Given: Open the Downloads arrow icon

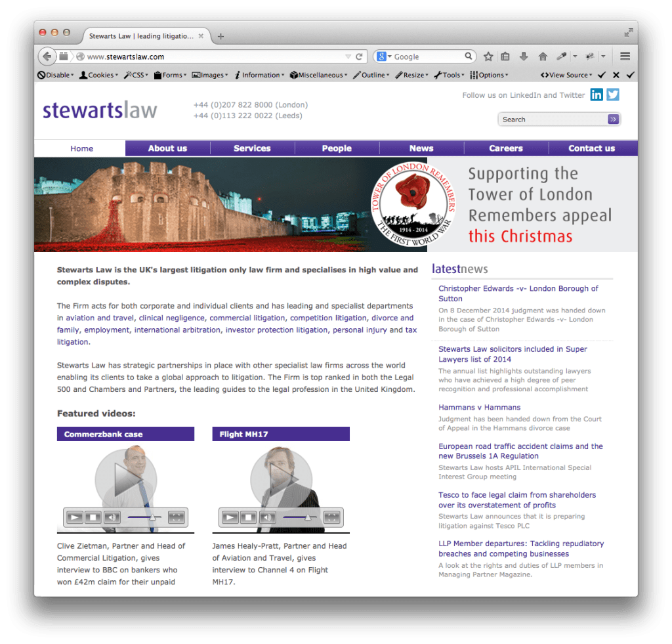Looking at the screenshot, I should coord(524,56).
